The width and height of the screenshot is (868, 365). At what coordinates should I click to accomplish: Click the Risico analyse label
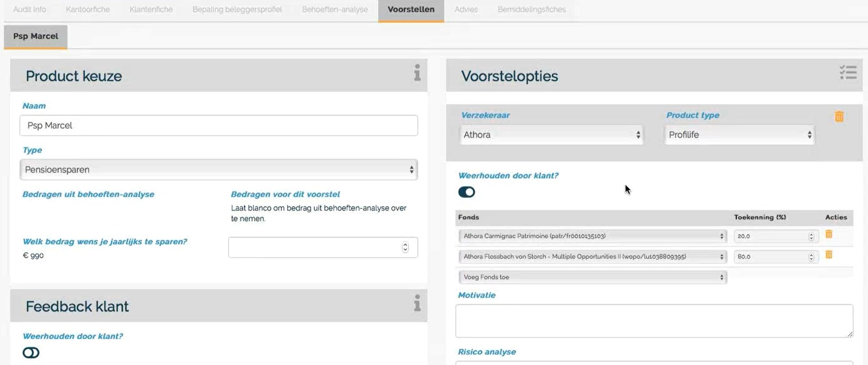(x=487, y=352)
